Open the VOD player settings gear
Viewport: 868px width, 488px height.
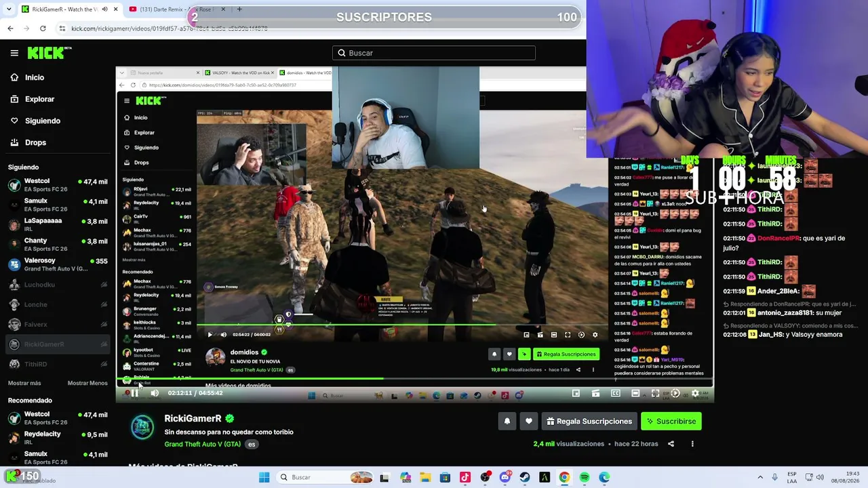695,393
